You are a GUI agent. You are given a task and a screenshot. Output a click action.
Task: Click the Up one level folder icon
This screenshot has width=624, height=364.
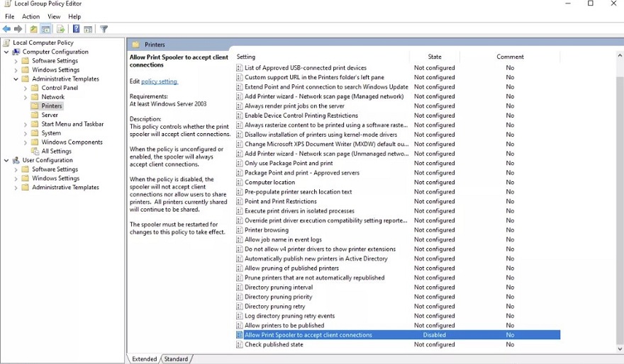coord(34,29)
